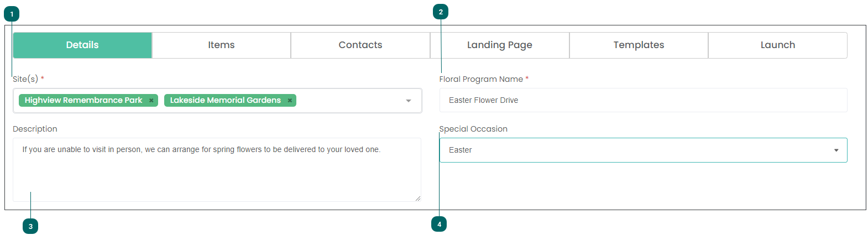The image size is (868, 240).
Task: Select the Easter special occasion combo box
Action: pos(643,150)
